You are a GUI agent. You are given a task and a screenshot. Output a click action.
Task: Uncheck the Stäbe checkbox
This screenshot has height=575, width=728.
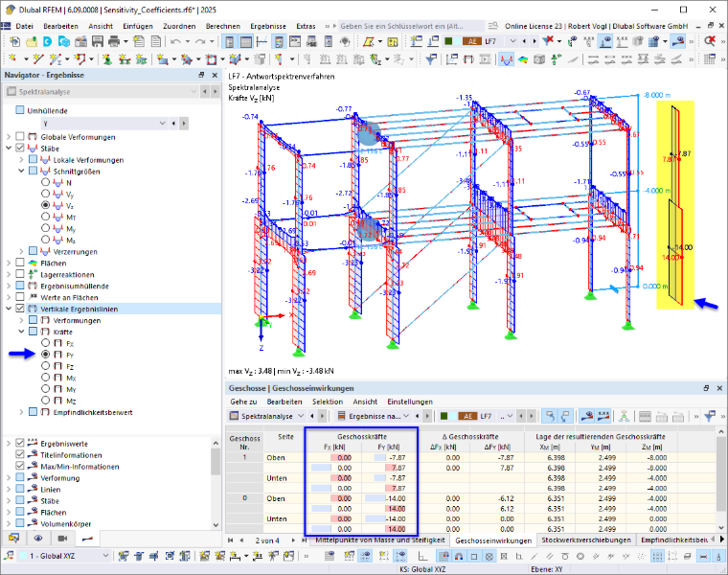(20, 148)
